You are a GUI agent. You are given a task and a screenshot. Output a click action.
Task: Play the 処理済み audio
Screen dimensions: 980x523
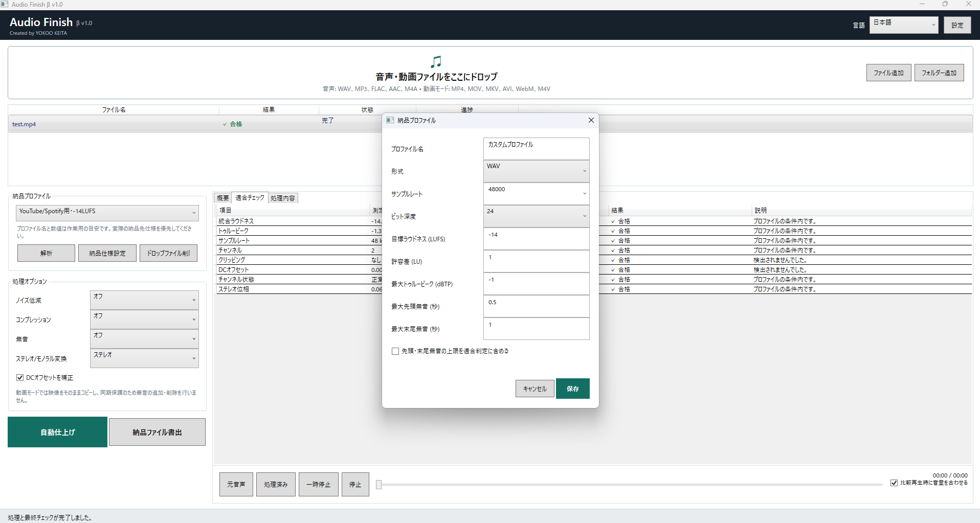pyautogui.click(x=276, y=484)
